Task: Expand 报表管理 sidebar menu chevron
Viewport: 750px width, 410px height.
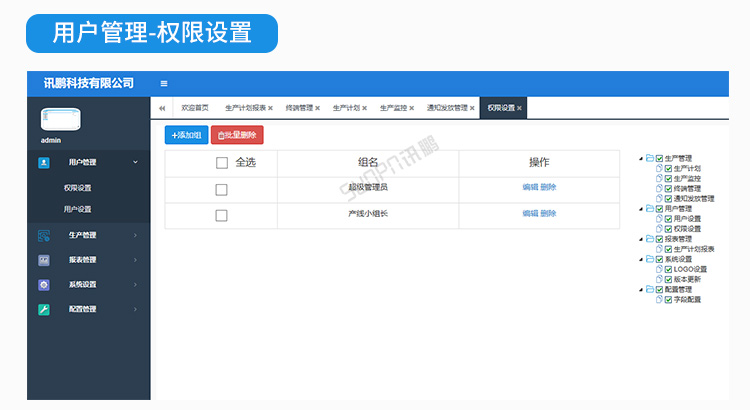Action: [135, 260]
